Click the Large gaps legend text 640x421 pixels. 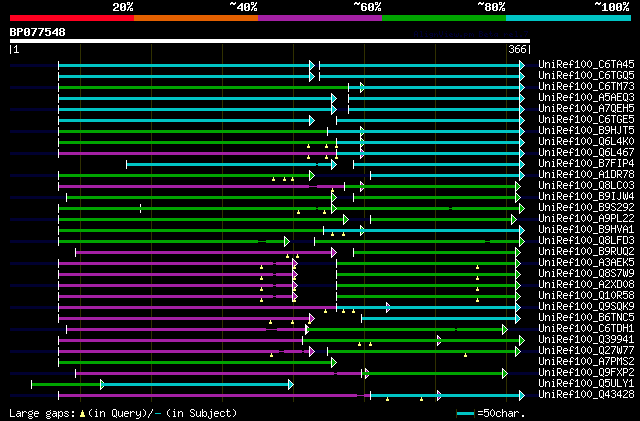[x=123, y=413]
